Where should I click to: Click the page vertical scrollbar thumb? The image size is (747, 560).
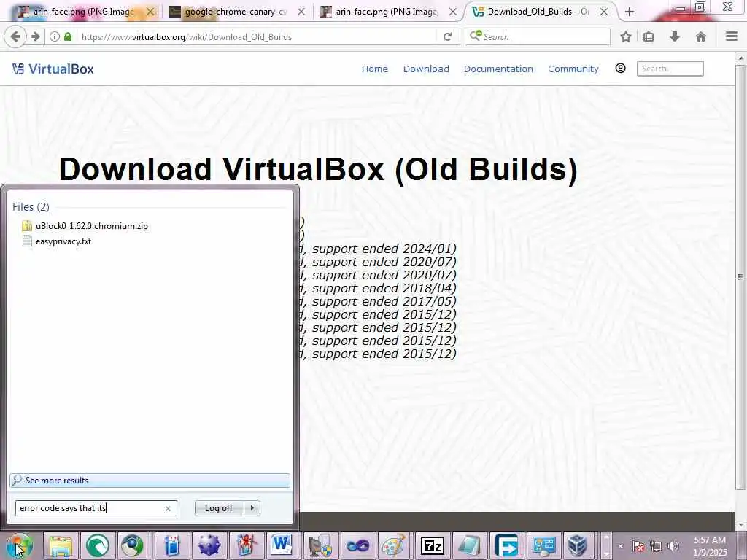pyautogui.click(x=740, y=276)
